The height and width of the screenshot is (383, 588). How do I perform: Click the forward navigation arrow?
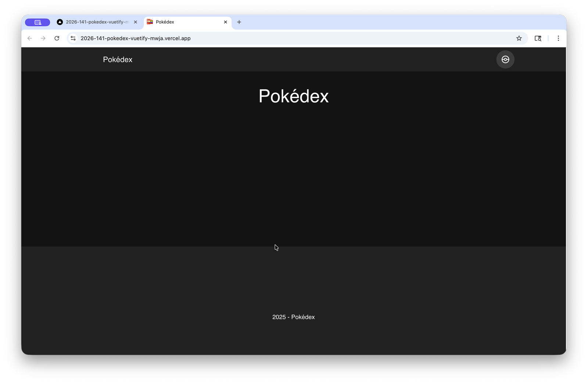click(43, 38)
